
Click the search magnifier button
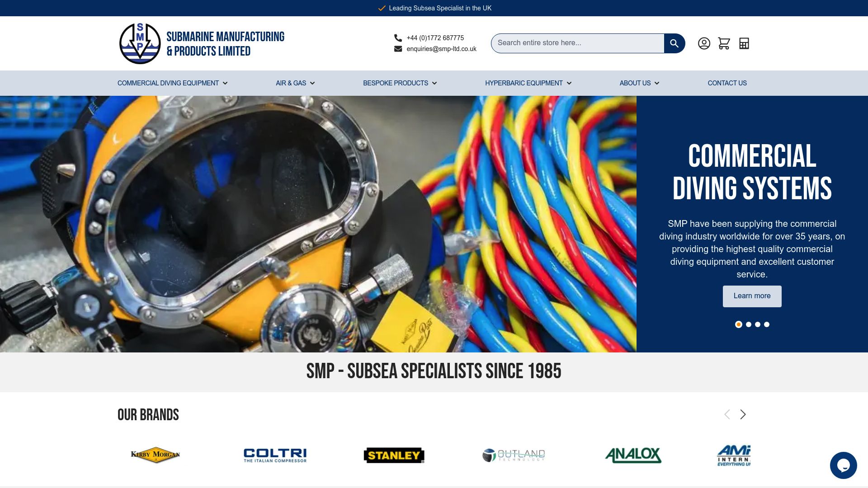(x=675, y=43)
